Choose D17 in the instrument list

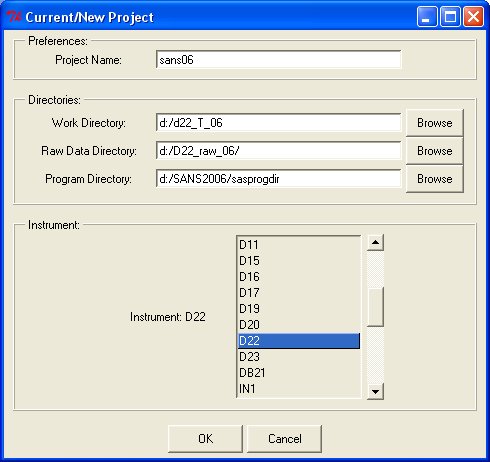pos(299,293)
